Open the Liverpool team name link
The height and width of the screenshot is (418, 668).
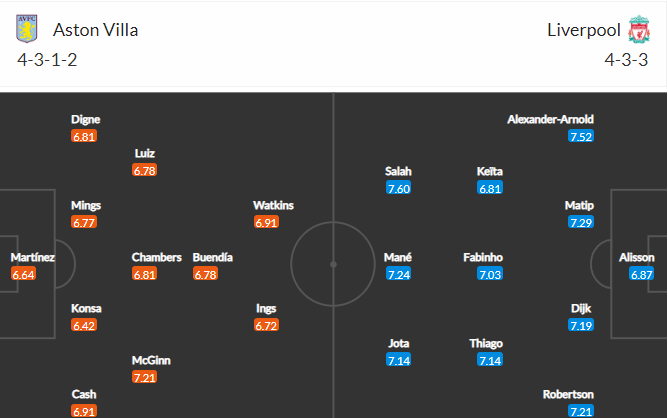(584, 30)
